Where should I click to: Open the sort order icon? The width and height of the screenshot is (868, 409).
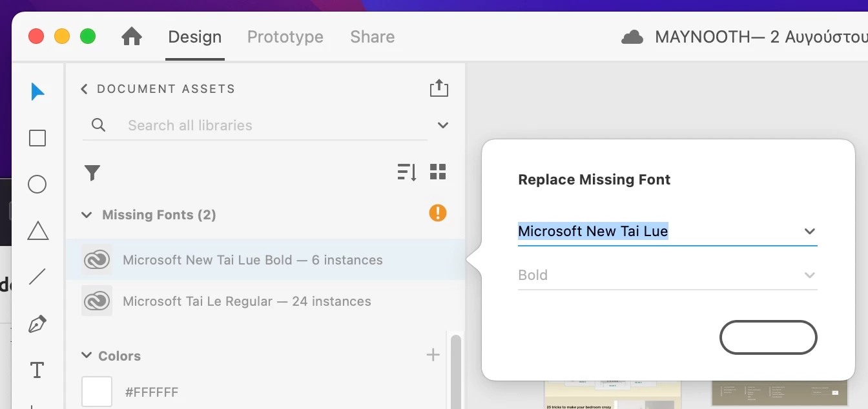pyautogui.click(x=407, y=172)
